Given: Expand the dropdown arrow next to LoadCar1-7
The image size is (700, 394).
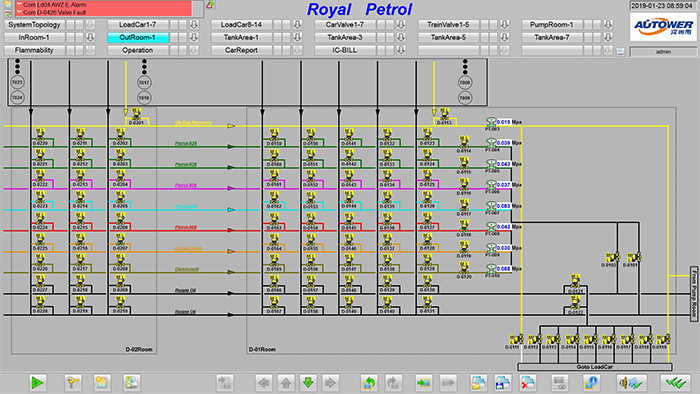Looking at the screenshot, I should pos(194,25).
